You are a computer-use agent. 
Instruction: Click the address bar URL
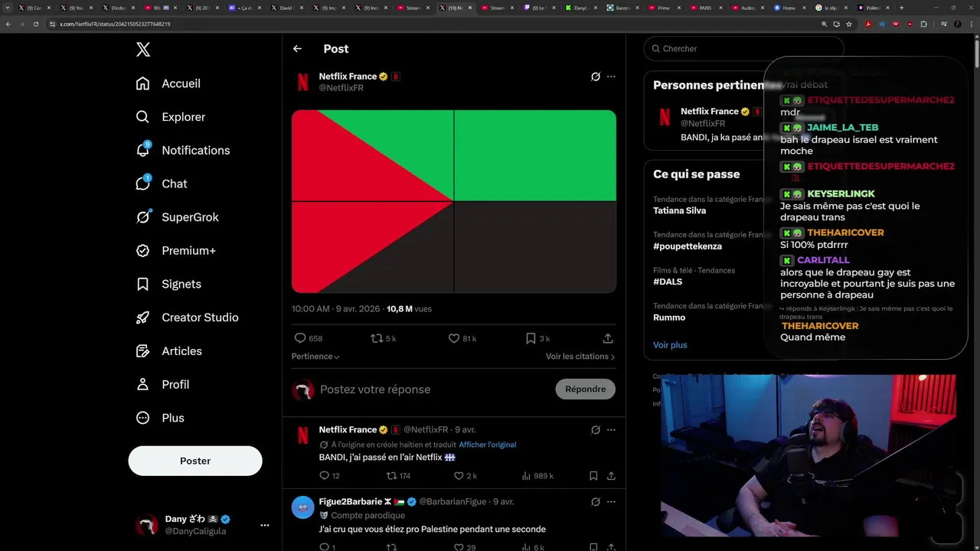click(115, 24)
